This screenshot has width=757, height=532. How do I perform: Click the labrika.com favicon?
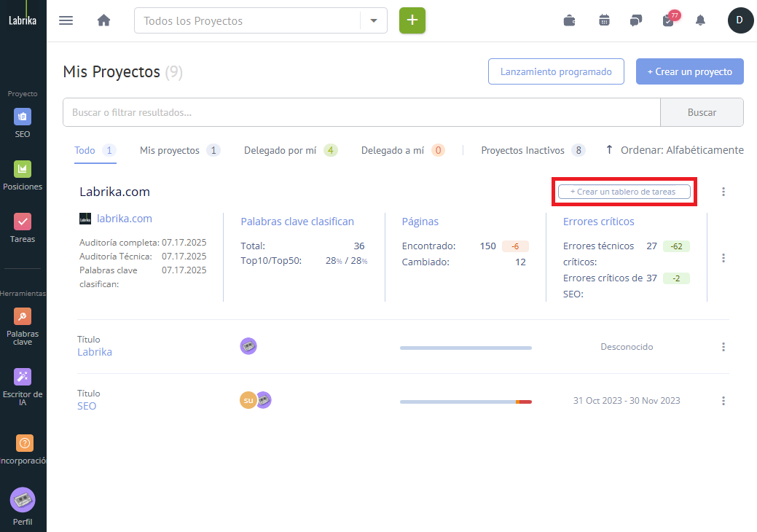click(x=85, y=219)
